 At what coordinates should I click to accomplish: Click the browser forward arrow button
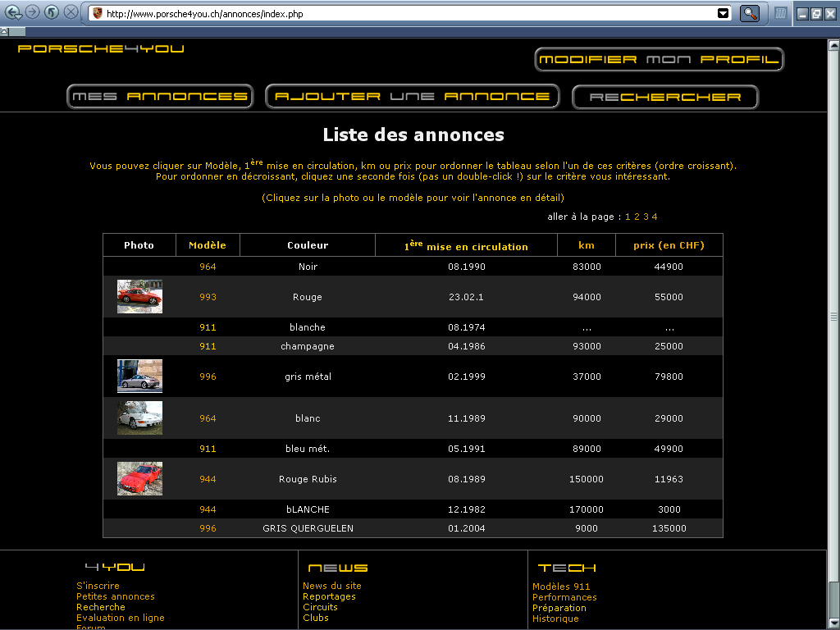[33, 11]
